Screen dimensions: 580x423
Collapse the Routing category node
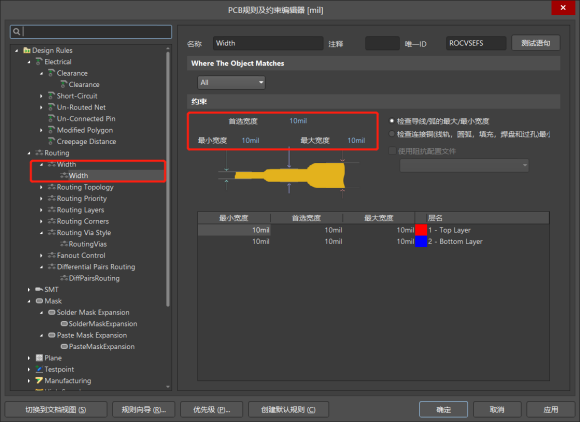pos(29,153)
